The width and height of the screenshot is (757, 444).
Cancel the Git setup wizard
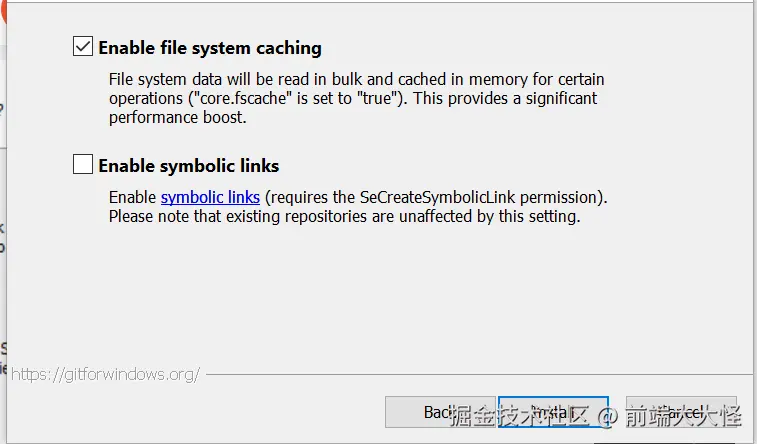681,412
